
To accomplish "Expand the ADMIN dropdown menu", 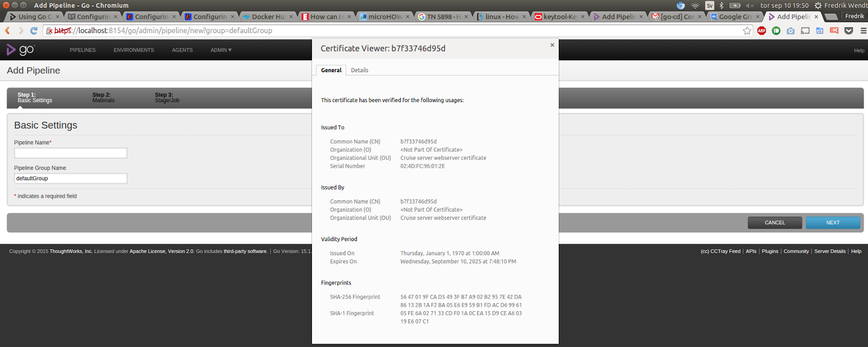I will (x=221, y=50).
